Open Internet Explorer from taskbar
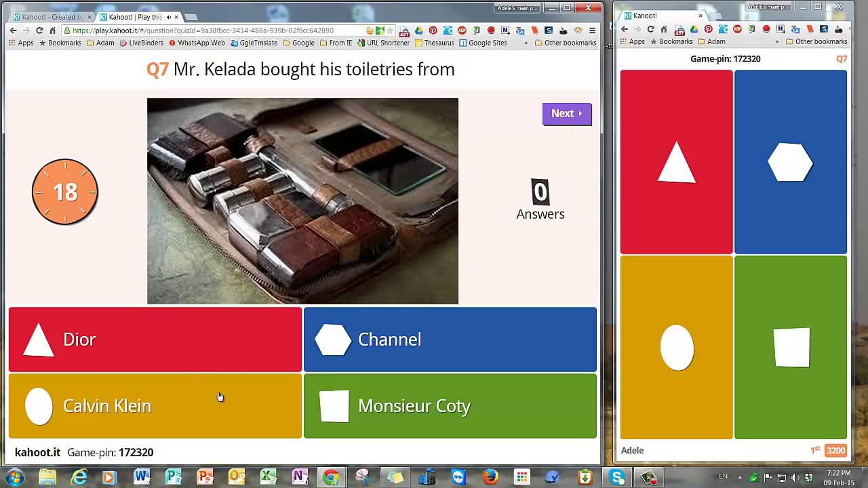This screenshot has height=488, width=868. 79,477
